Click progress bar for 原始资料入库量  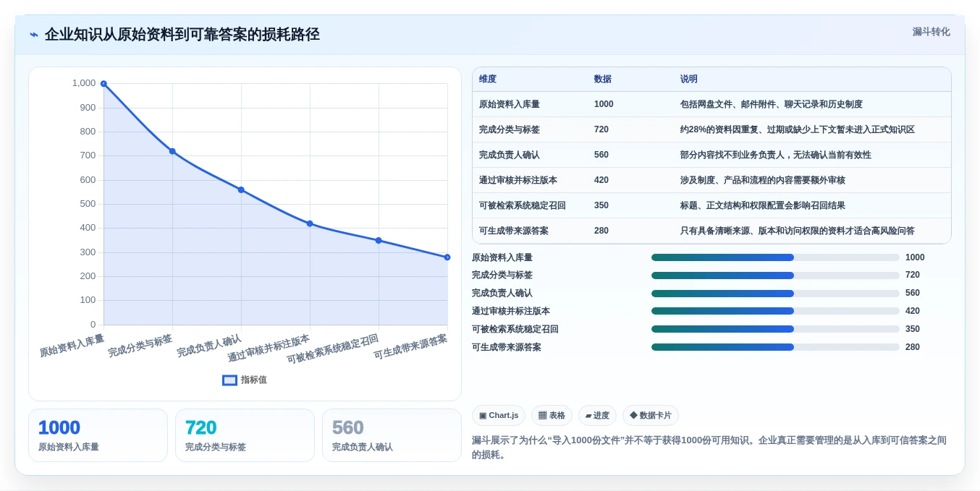click(775, 257)
